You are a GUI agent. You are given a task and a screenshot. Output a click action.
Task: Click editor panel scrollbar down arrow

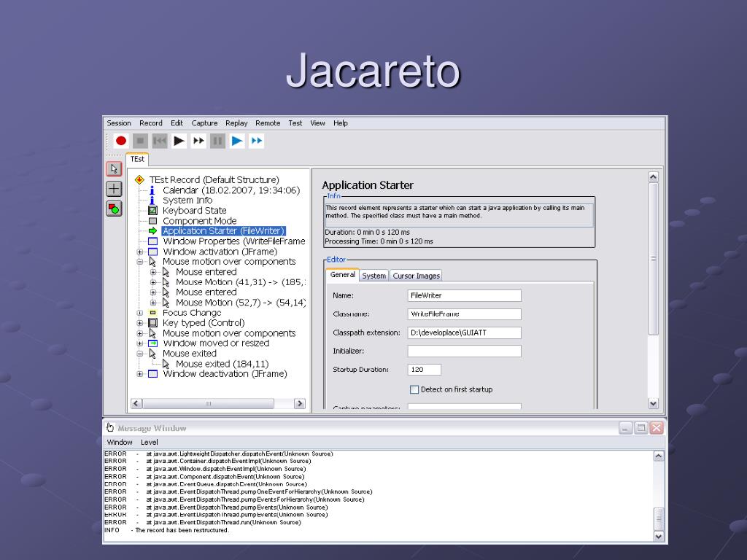tap(653, 403)
